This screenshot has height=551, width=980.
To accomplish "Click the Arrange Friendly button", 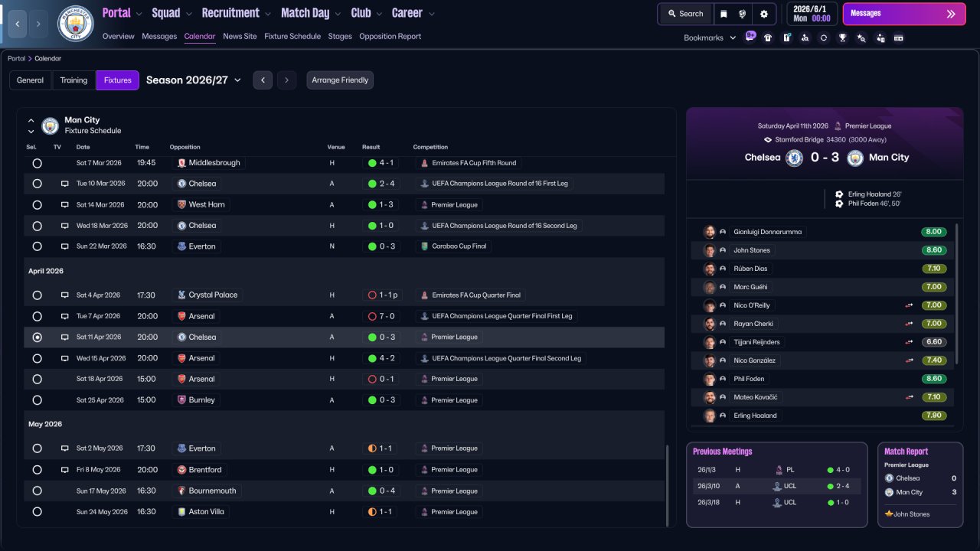I will tap(340, 80).
